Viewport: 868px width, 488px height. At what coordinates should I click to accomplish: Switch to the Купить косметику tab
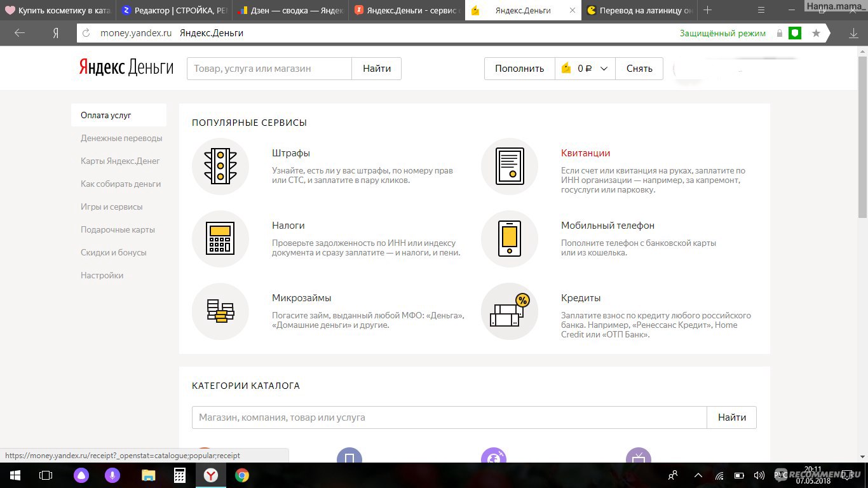pyautogui.click(x=58, y=10)
